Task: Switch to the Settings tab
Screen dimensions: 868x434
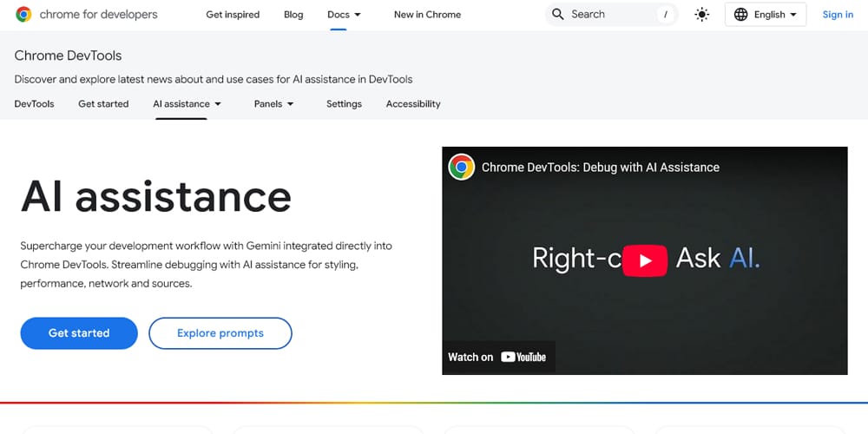Action: click(344, 103)
